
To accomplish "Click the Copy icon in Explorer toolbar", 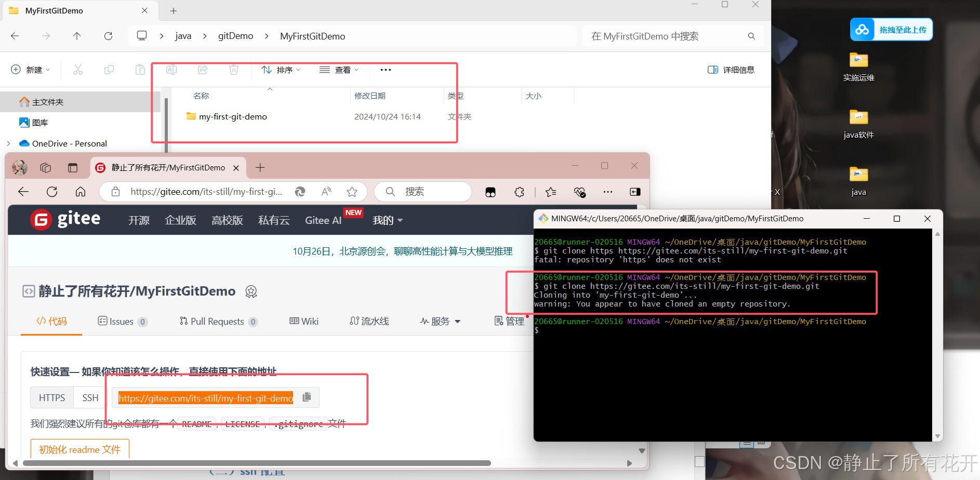I will click(109, 70).
